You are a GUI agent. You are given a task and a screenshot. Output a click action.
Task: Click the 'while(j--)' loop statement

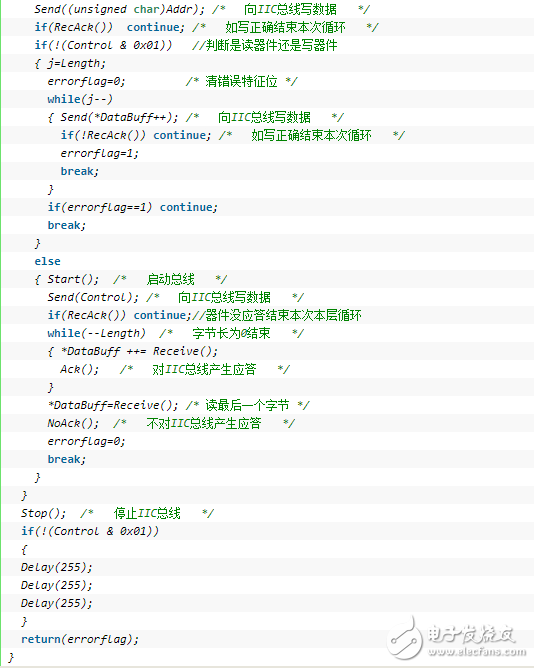[x=80, y=99]
